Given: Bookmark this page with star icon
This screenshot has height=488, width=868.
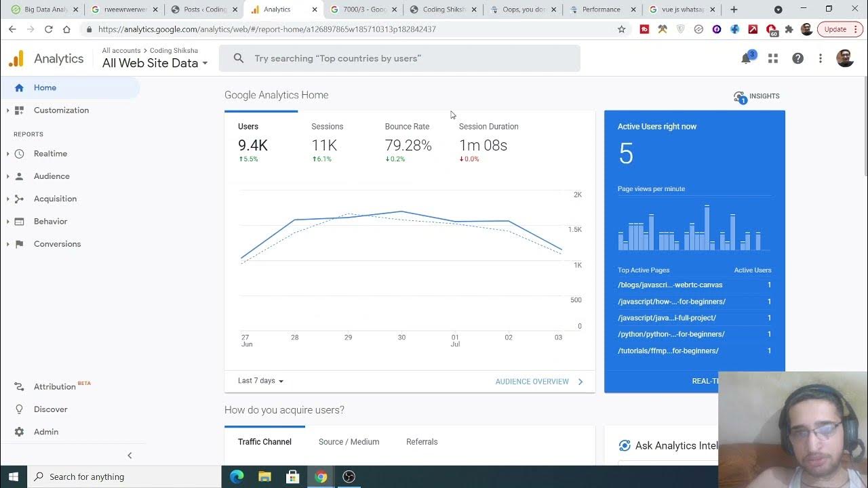Looking at the screenshot, I should point(621,29).
